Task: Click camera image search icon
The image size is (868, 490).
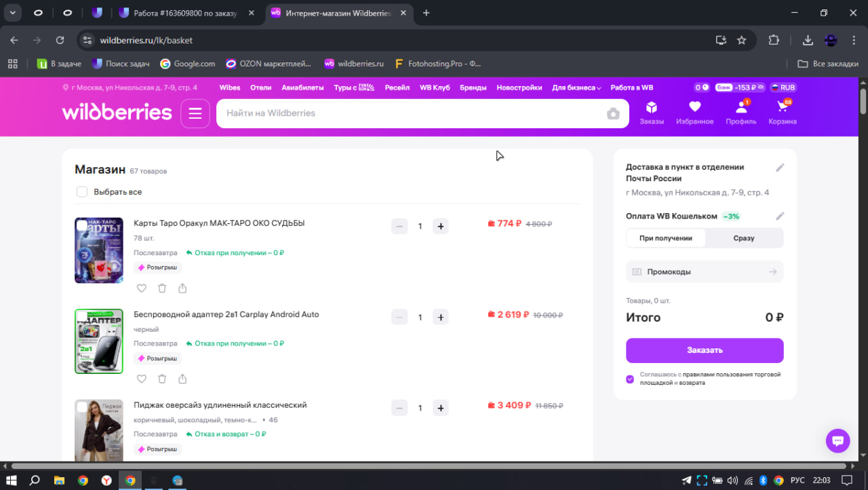Action: pos(613,114)
